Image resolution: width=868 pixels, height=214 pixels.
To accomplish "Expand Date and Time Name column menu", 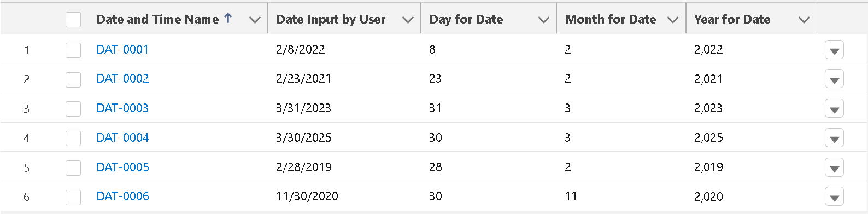I will (x=255, y=20).
